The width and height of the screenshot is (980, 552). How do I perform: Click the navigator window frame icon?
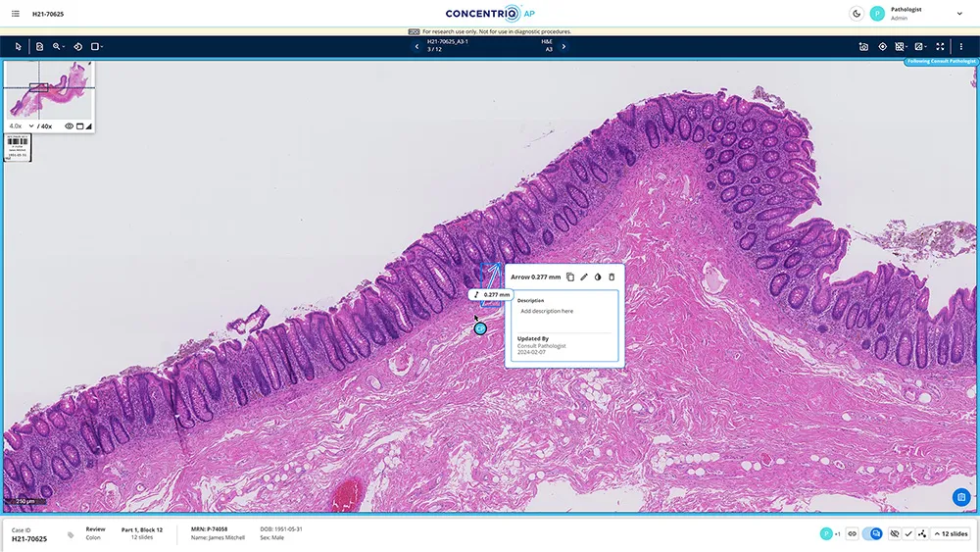click(x=79, y=126)
